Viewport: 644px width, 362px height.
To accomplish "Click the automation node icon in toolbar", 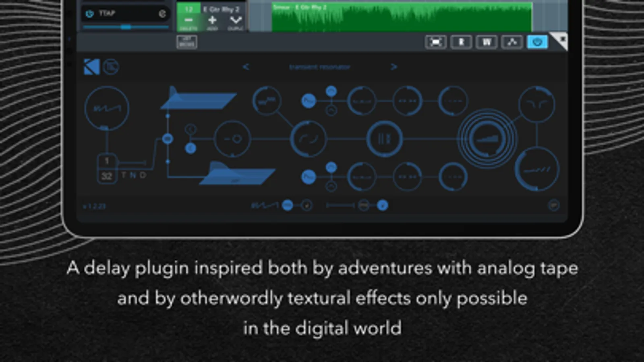I will click(x=512, y=42).
